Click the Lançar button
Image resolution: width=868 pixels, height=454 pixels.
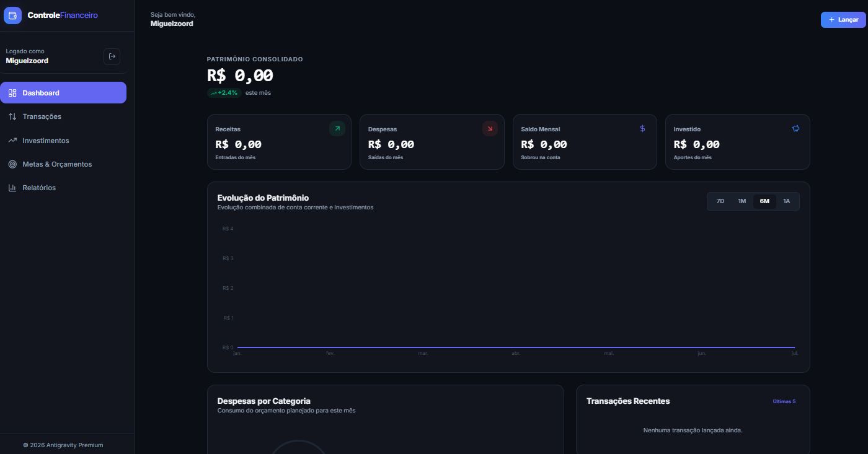tap(843, 20)
